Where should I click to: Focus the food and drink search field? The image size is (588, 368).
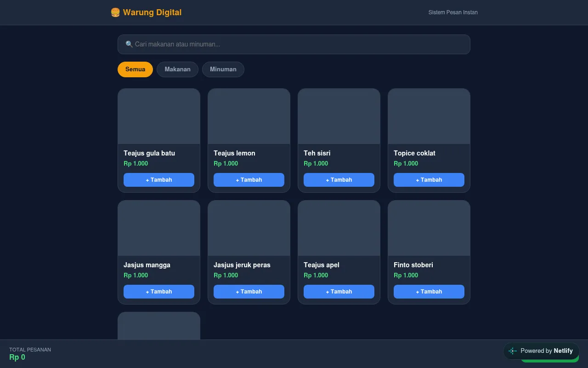coord(294,44)
